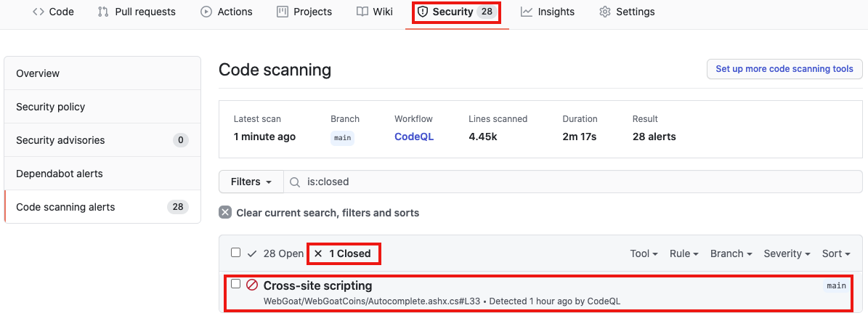Click the Code brackets icon
This screenshot has height=329, width=868.
coord(38,12)
